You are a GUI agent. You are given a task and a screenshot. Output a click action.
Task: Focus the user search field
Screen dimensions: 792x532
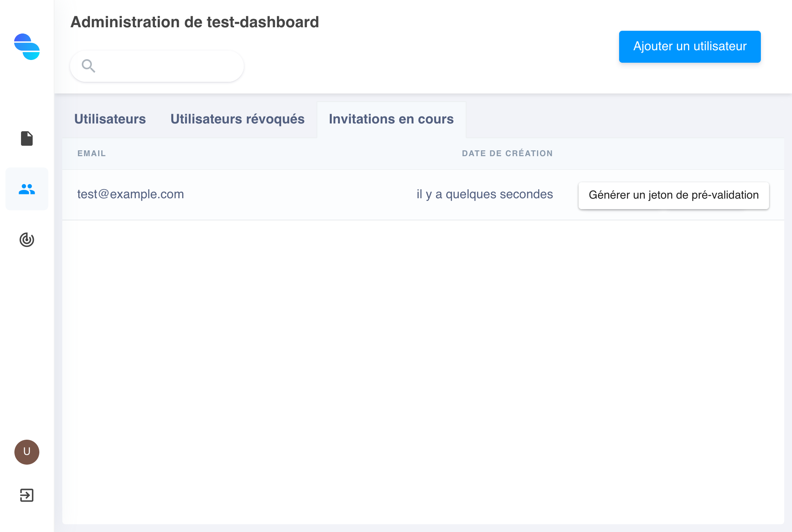click(157, 66)
